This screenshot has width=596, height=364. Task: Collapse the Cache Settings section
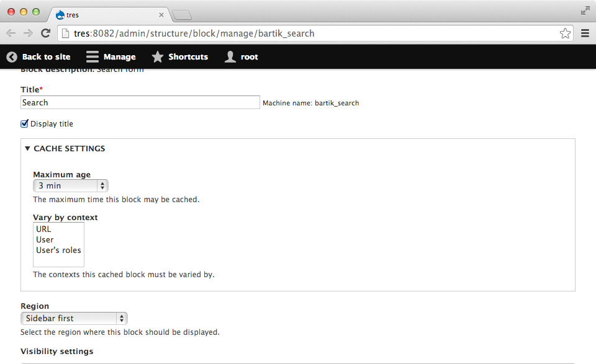pos(27,148)
